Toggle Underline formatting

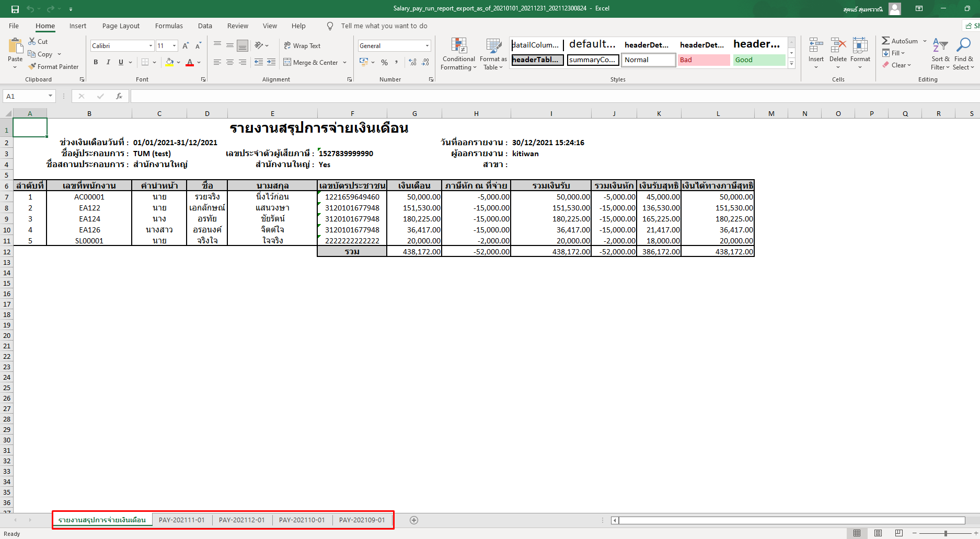[120, 62]
